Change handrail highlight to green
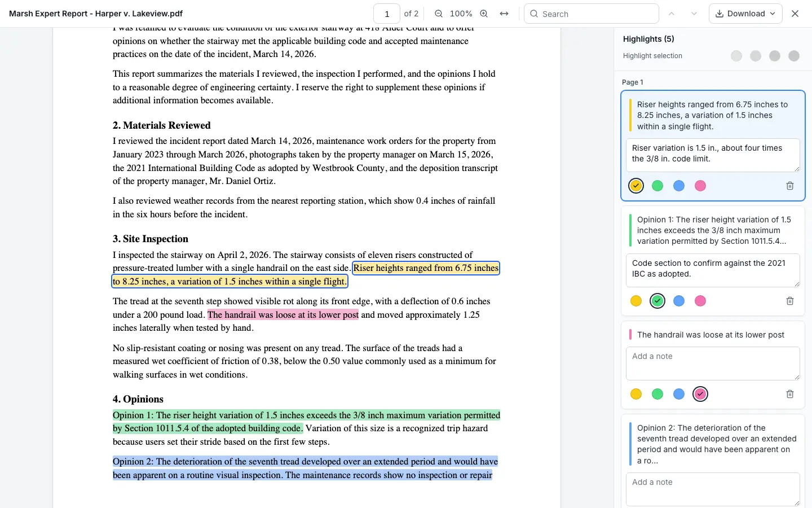This screenshot has width=812, height=508. pos(657,394)
